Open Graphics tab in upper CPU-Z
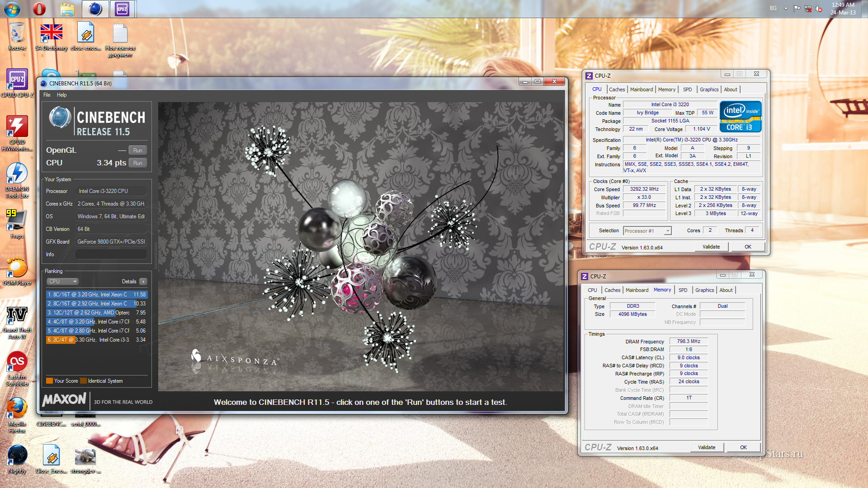The image size is (868, 488). (x=709, y=89)
